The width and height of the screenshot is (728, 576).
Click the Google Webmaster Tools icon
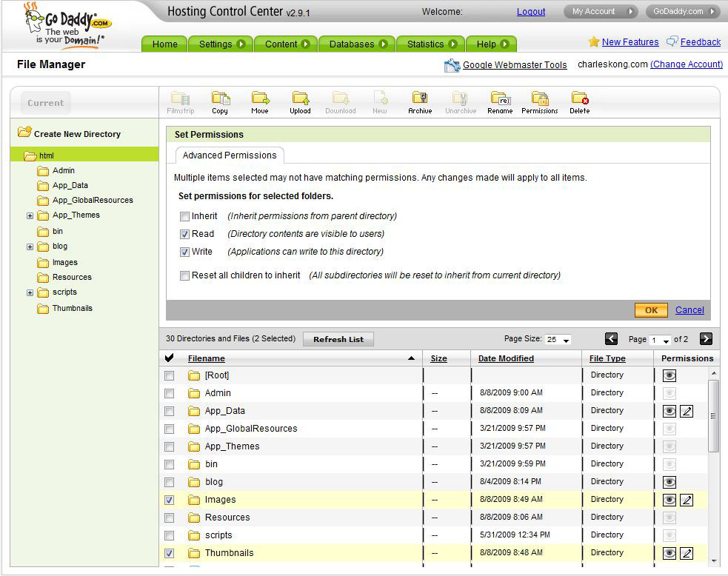pos(452,65)
